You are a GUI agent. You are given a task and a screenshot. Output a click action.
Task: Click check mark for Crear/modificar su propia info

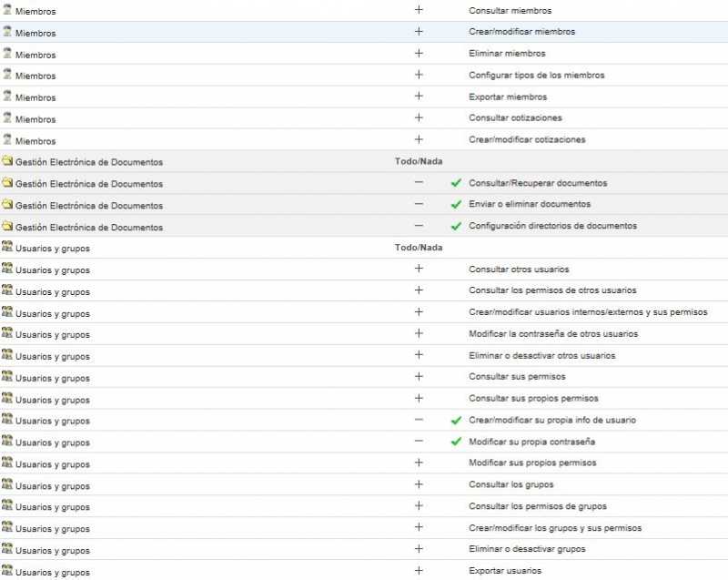click(x=457, y=421)
